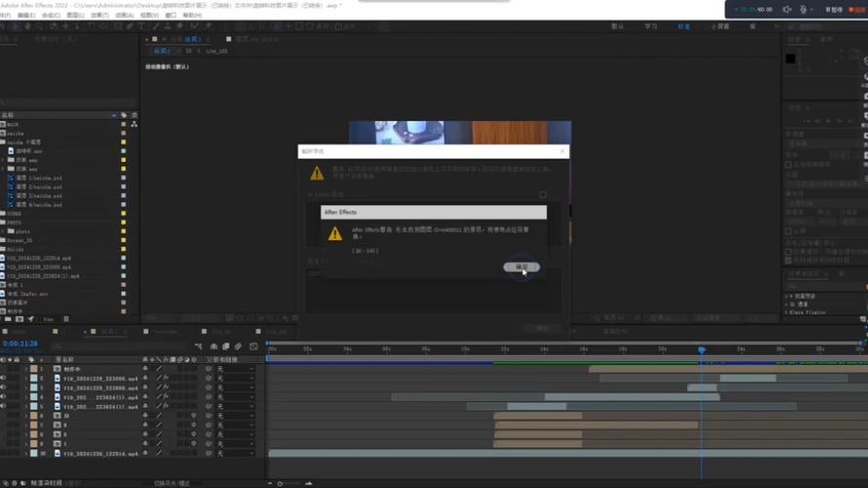This screenshot has width=868, height=488.
Task: Select the Eraser tool
Action: click(x=181, y=26)
